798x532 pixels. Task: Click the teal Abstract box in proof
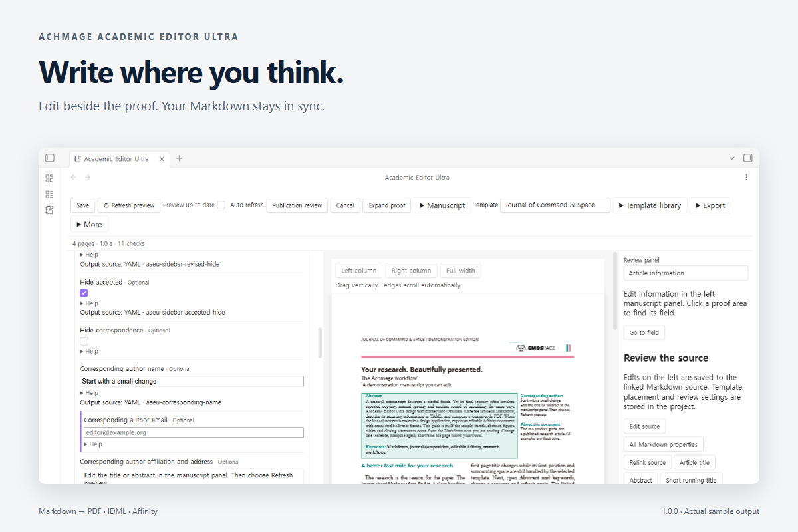coord(439,424)
